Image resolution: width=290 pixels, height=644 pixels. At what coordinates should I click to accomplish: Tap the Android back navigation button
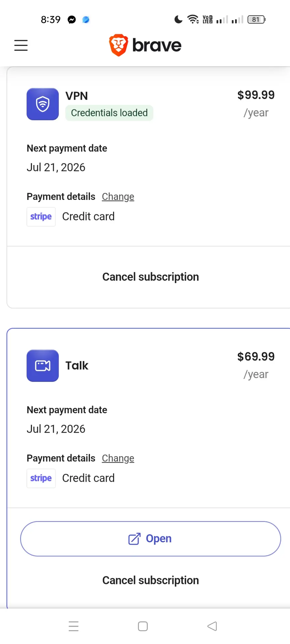212,626
